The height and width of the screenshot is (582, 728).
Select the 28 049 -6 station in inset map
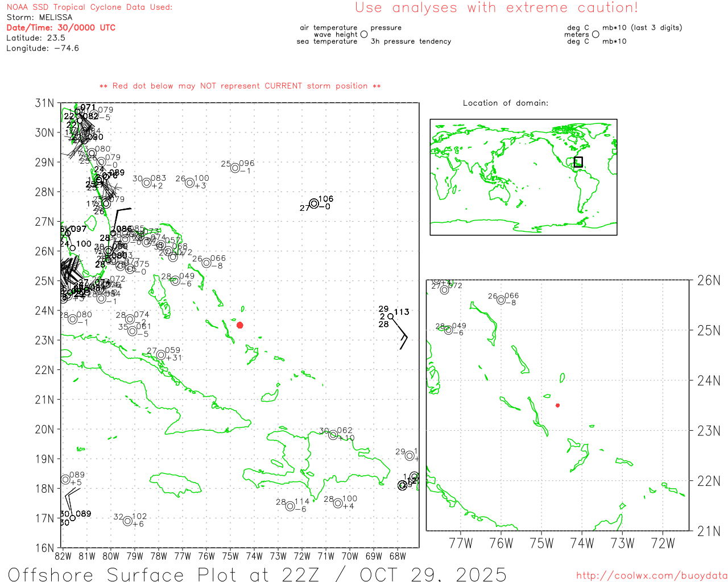point(448,330)
